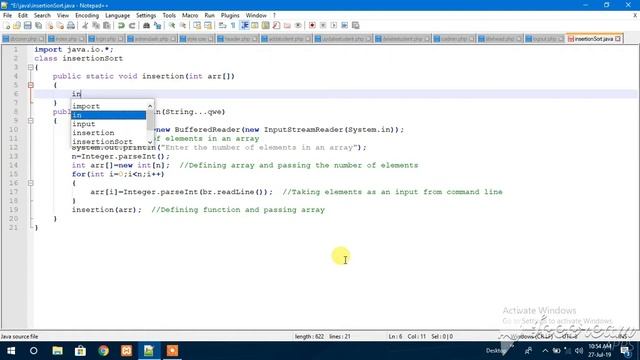Pick 'insertionSort' from autocomplete suggestions

point(109,142)
